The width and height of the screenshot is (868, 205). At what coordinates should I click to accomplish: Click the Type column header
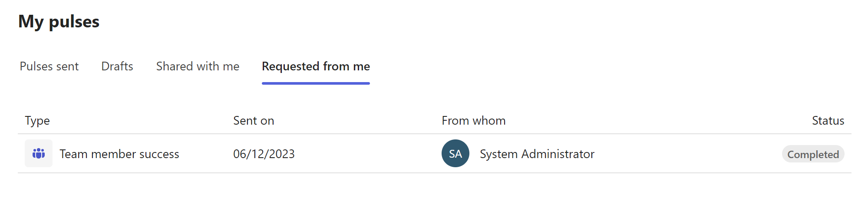pyautogui.click(x=37, y=121)
